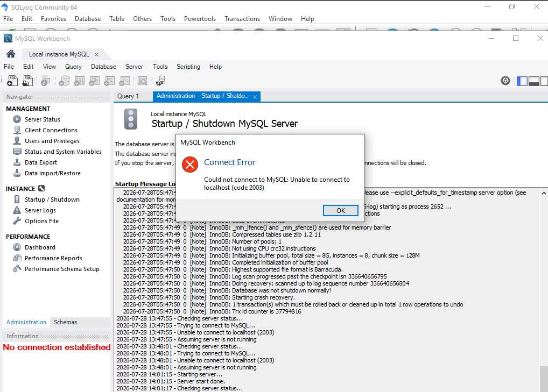Switch to the Query 1 tab

[128, 96]
